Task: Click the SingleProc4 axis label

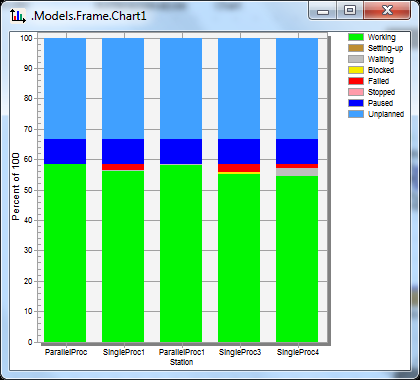Action: [298, 352]
